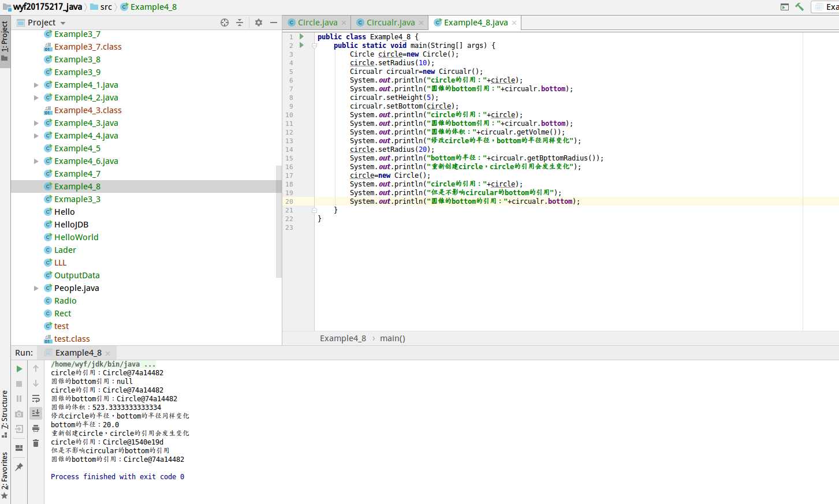Click the wyf20175217_java breadcrumb
This screenshot has width=839, height=504.
click(42, 7)
